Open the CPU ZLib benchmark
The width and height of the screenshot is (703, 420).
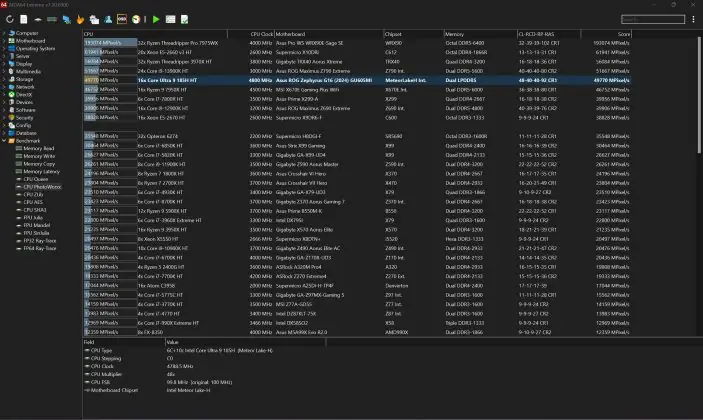coord(33,195)
